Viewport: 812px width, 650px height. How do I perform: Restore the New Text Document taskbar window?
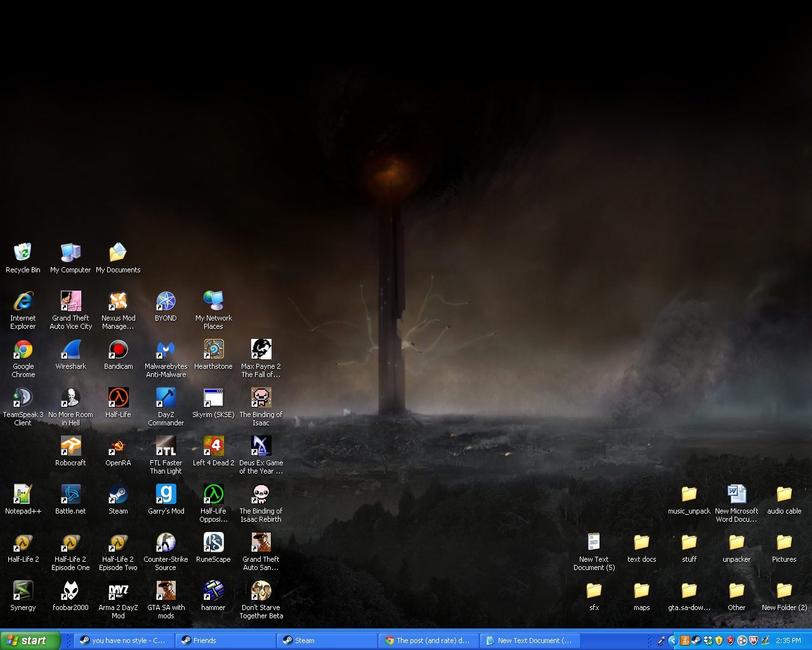tap(530, 640)
